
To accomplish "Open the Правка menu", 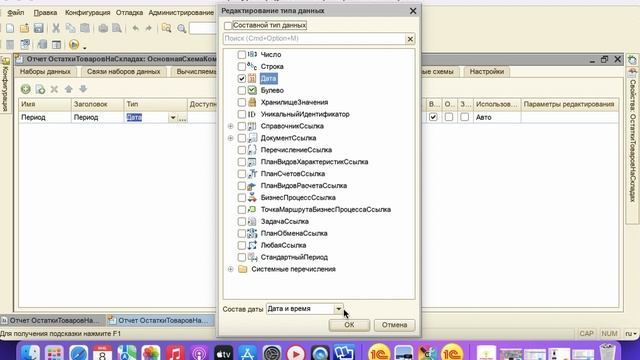I will pyautogui.click(x=45, y=13).
